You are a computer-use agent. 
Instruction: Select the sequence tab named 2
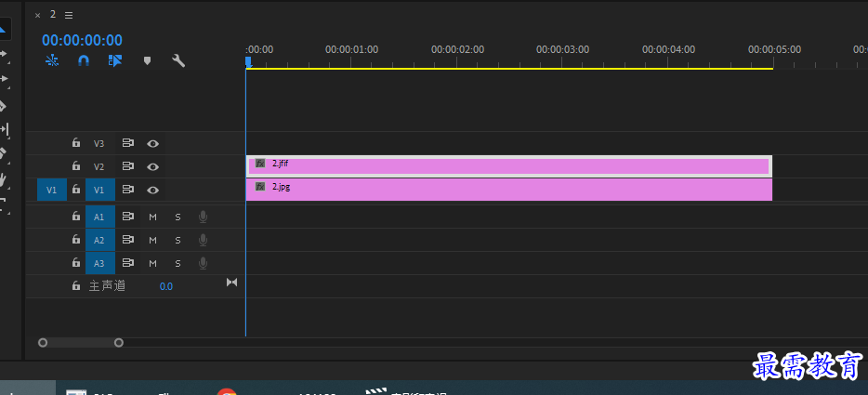coord(53,14)
